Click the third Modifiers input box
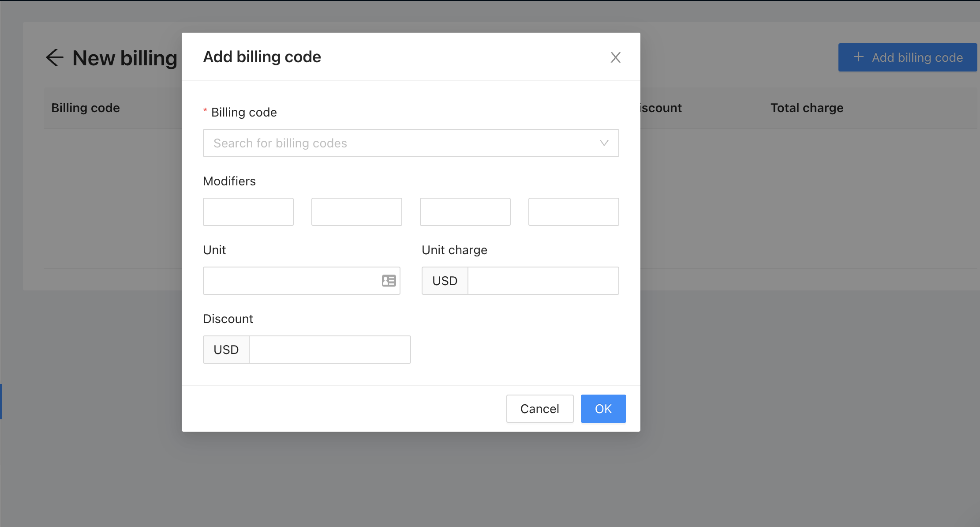980x527 pixels. point(465,212)
